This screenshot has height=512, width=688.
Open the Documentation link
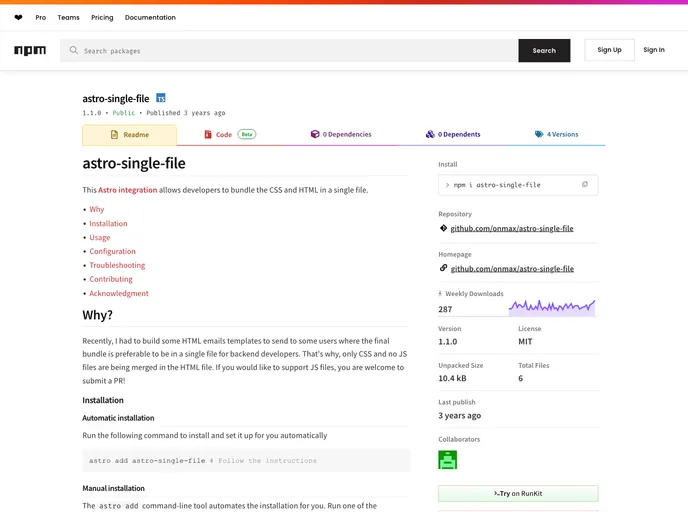tap(150, 18)
